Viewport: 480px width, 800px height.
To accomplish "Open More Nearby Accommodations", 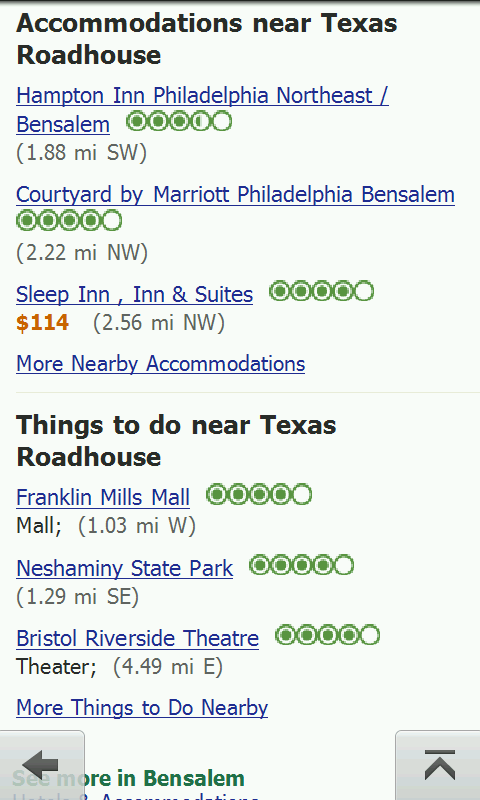I will (x=161, y=364).
